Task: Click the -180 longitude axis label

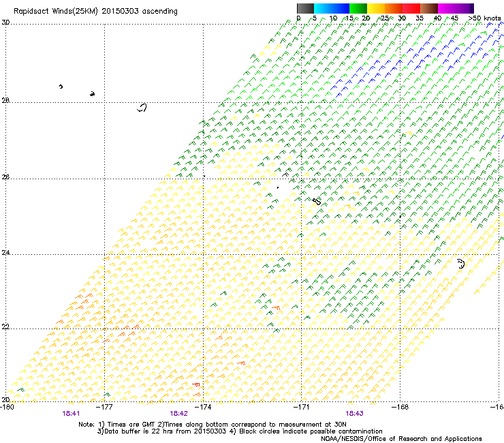Action: tap(7, 407)
